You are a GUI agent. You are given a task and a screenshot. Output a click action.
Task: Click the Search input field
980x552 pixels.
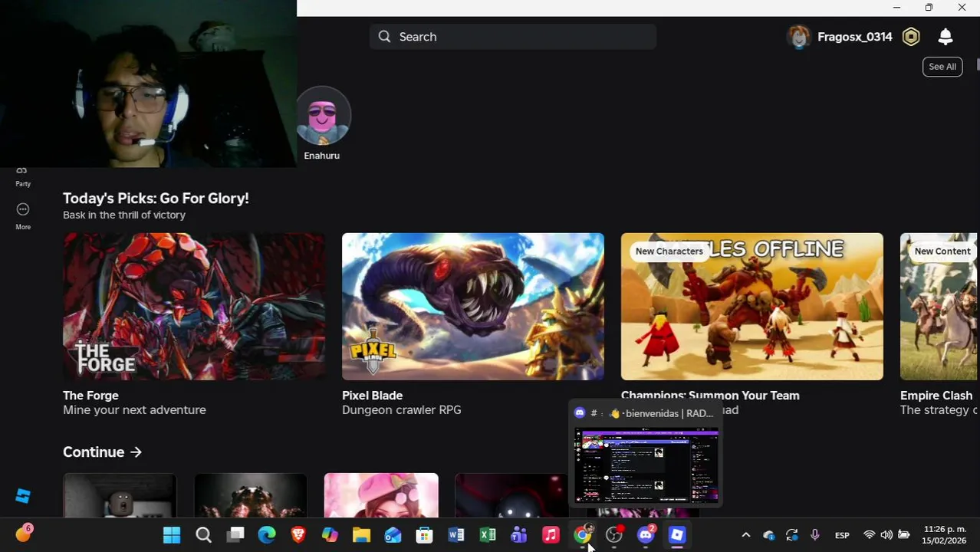click(x=512, y=37)
